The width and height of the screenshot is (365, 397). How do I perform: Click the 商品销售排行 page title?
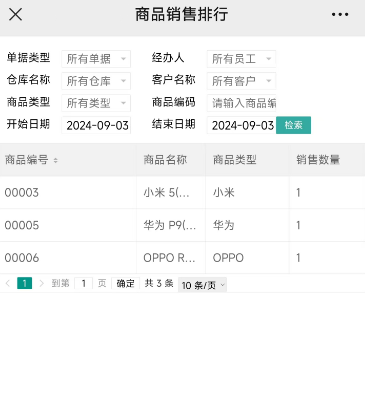click(x=182, y=14)
